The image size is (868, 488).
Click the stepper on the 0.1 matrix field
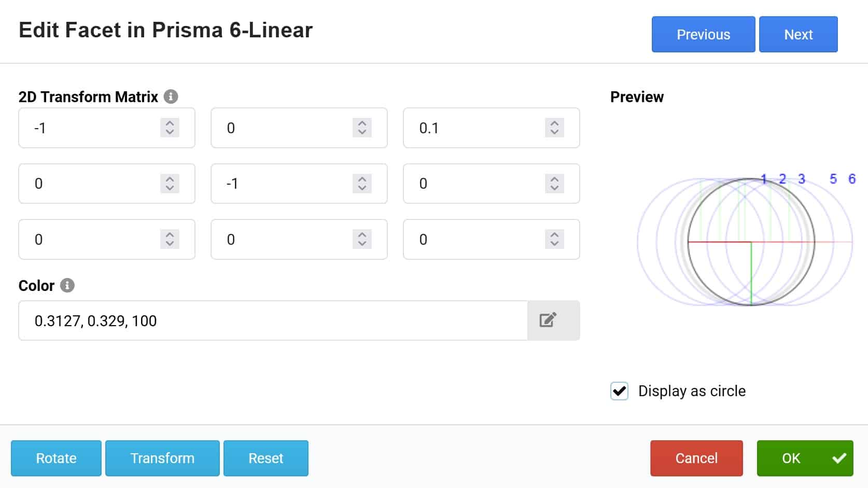(x=554, y=128)
